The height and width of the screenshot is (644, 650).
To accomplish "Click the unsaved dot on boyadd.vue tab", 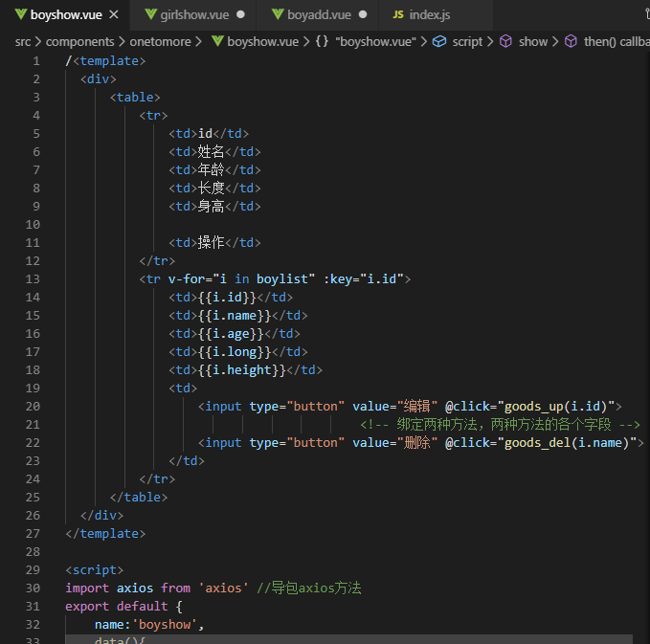I will pos(363,15).
